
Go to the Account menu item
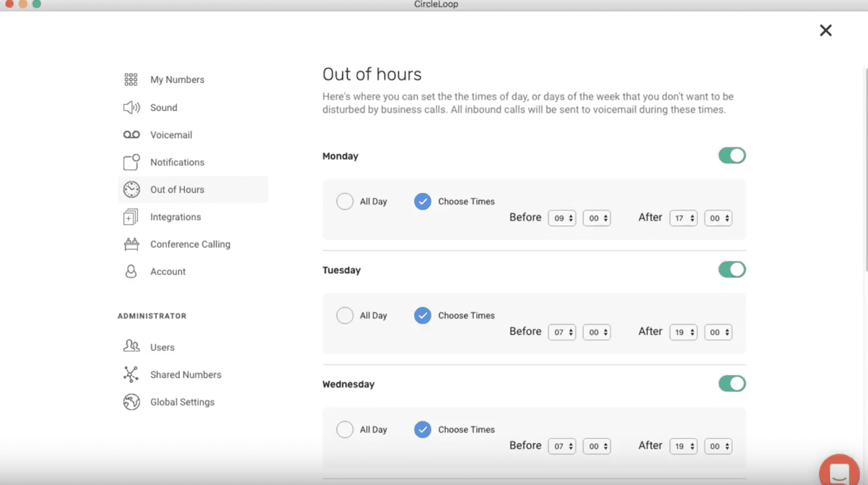[x=167, y=272]
